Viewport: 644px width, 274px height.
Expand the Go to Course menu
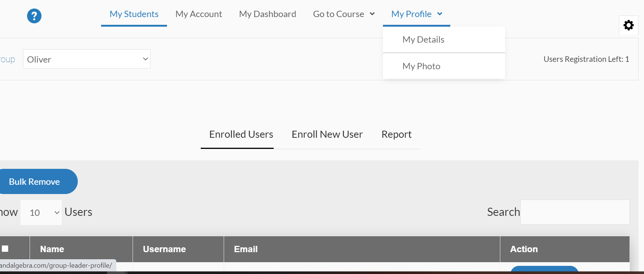[344, 14]
